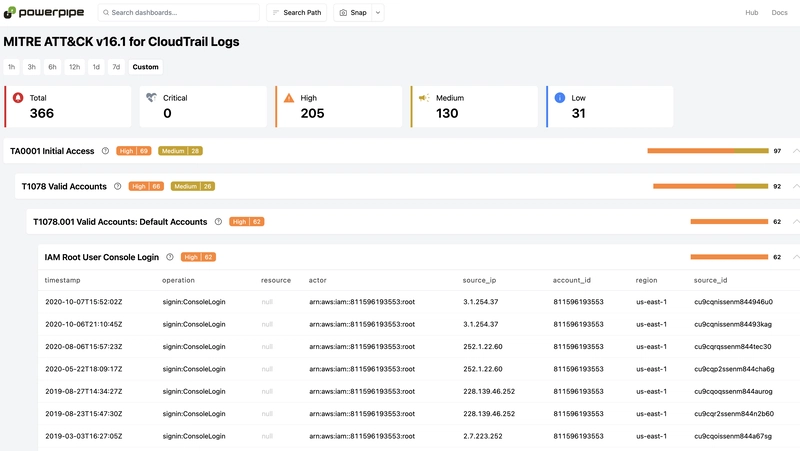
Task: Click High 62 badge on IAM Root User
Action: click(x=198, y=257)
